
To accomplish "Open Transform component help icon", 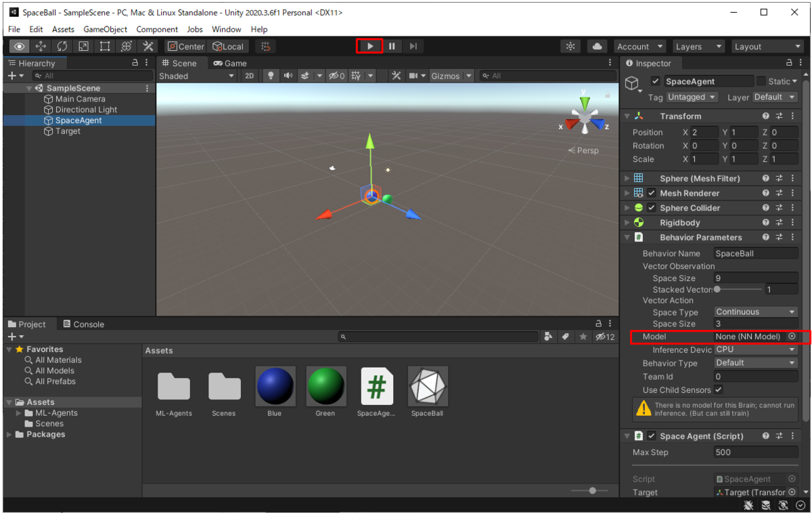I will coord(765,116).
